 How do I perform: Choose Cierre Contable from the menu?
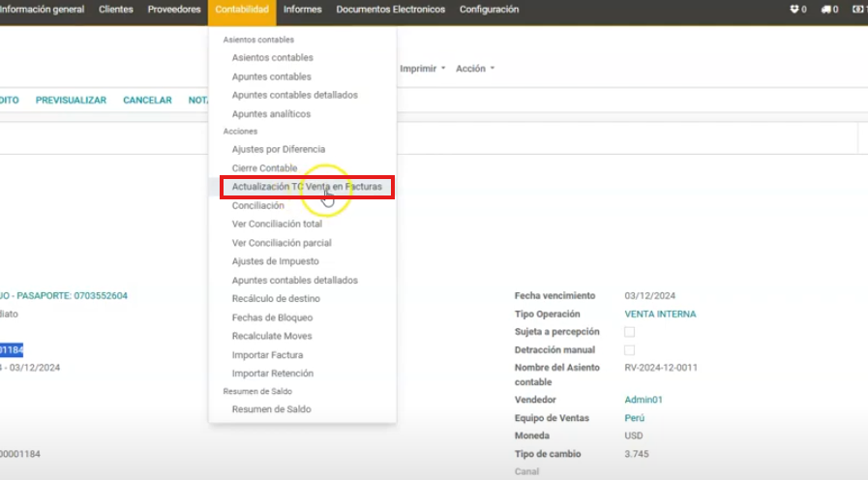264,168
